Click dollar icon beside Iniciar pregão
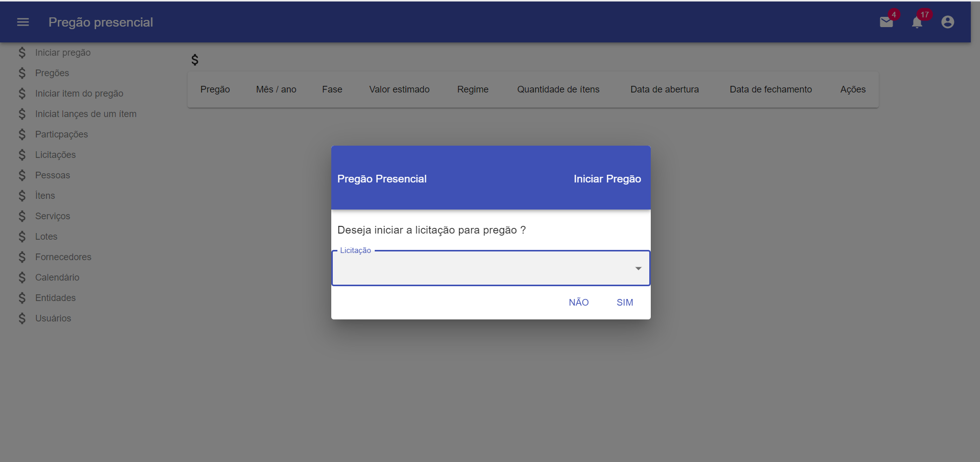The height and width of the screenshot is (462, 980). pyautogui.click(x=22, y=53)
